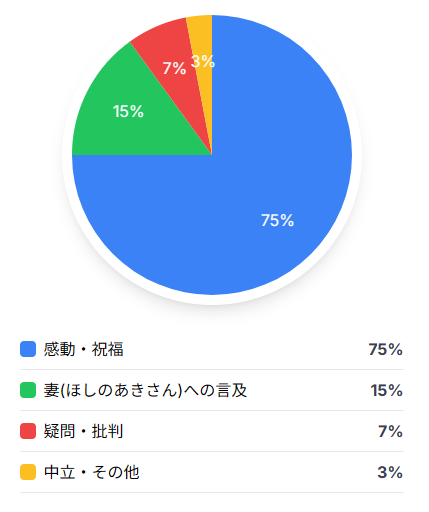Screen dimensions: 429x512
Task: Click the blue legend color swatch
Action: [x=28, y=349]
